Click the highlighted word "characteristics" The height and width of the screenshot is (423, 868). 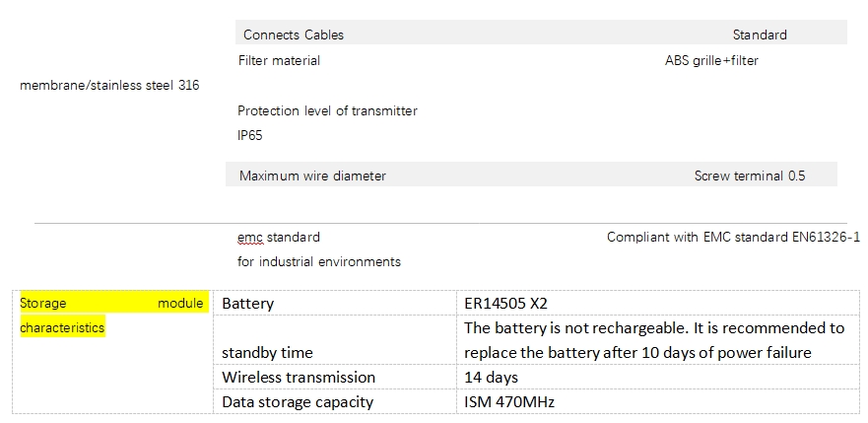point(62,327)
